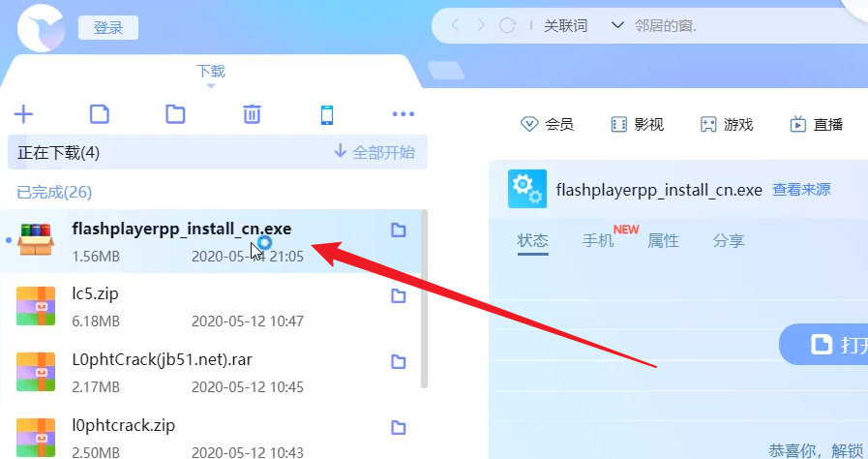Expand the 关联词 search type dropdown
This screenshot has height=459, width=868.
617,26
